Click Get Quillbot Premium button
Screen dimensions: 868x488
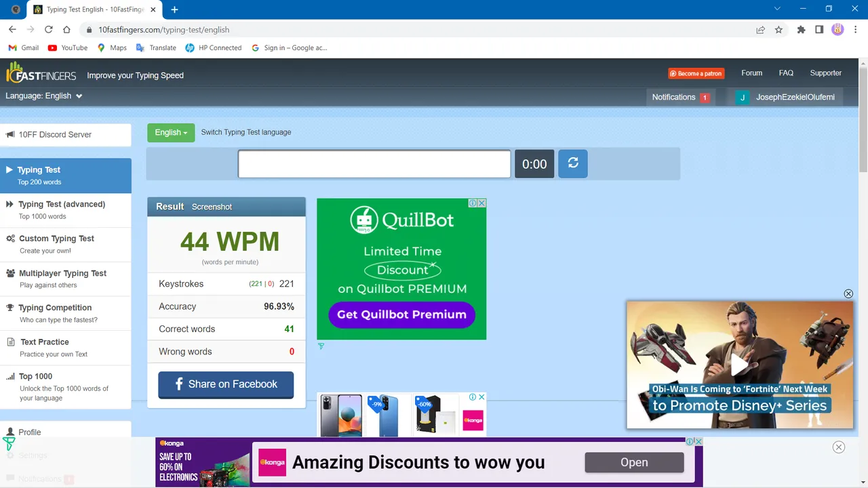point(401,314)
